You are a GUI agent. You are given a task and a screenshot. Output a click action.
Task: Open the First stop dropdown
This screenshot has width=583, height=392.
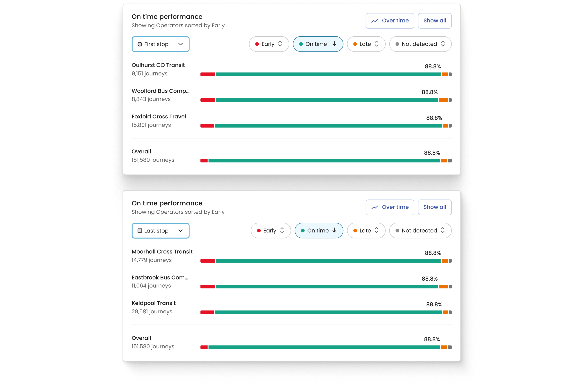point(160,44)
